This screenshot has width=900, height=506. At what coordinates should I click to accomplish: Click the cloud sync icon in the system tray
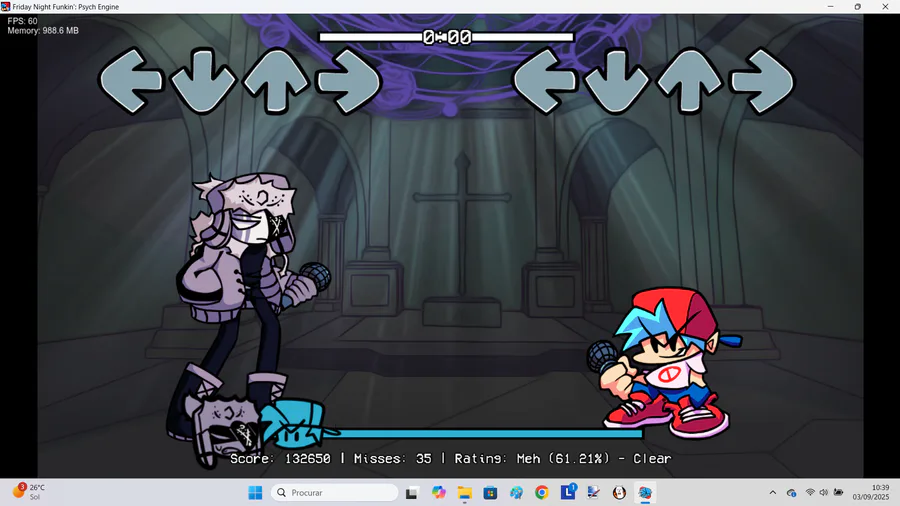click(791, 492)
